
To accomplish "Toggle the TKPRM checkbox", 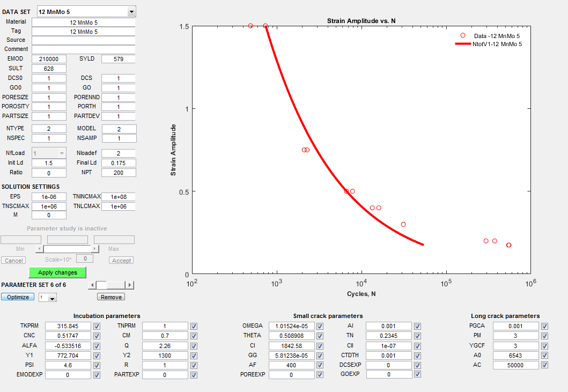I will coord(97,326).
